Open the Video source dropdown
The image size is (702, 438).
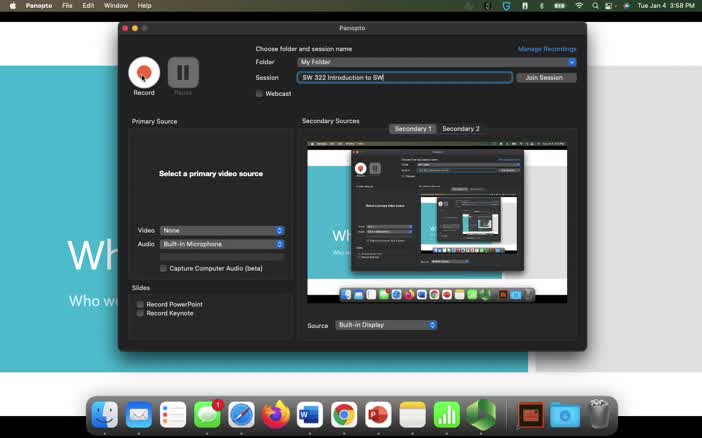(222, 230)
